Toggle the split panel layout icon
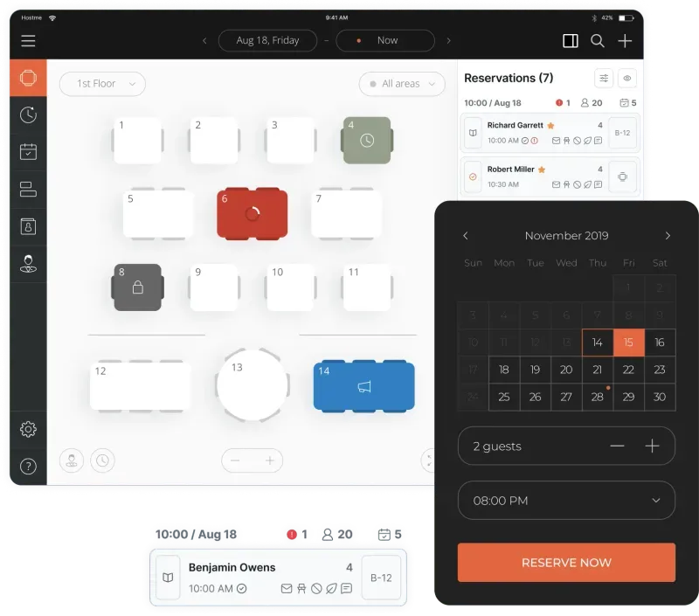The image size is (699, 616). tap(571, 40)
